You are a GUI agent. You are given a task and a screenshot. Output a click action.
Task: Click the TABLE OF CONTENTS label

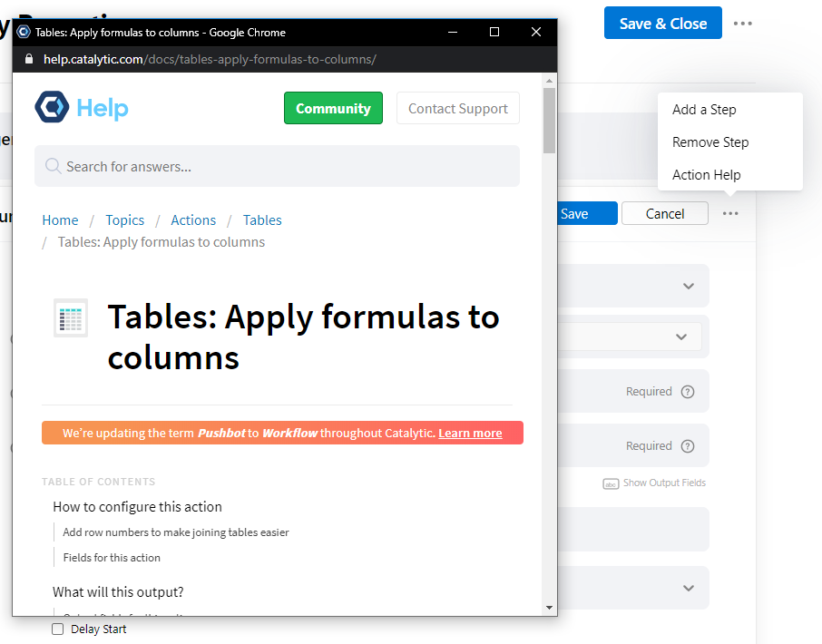99,482
